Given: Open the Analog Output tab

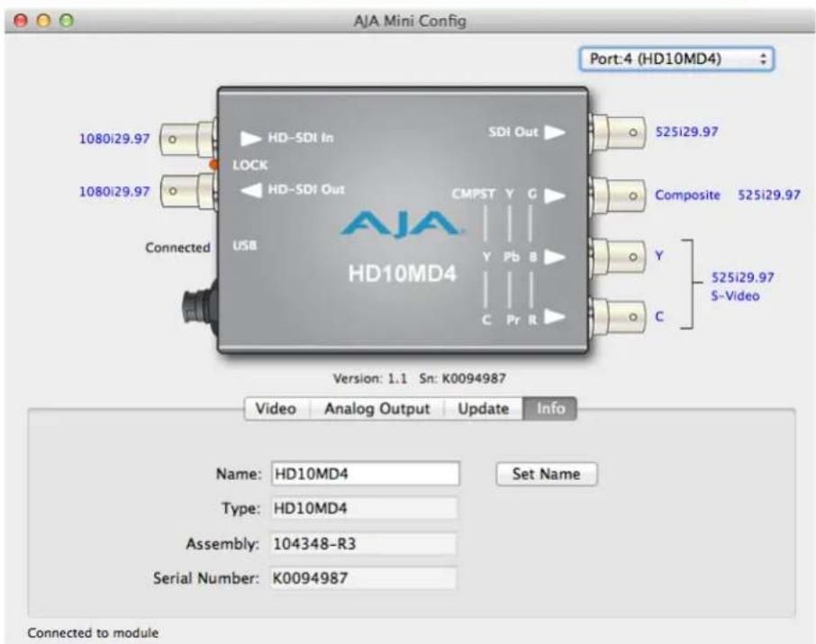Looking at the screenshot, I should click(377, 409).
